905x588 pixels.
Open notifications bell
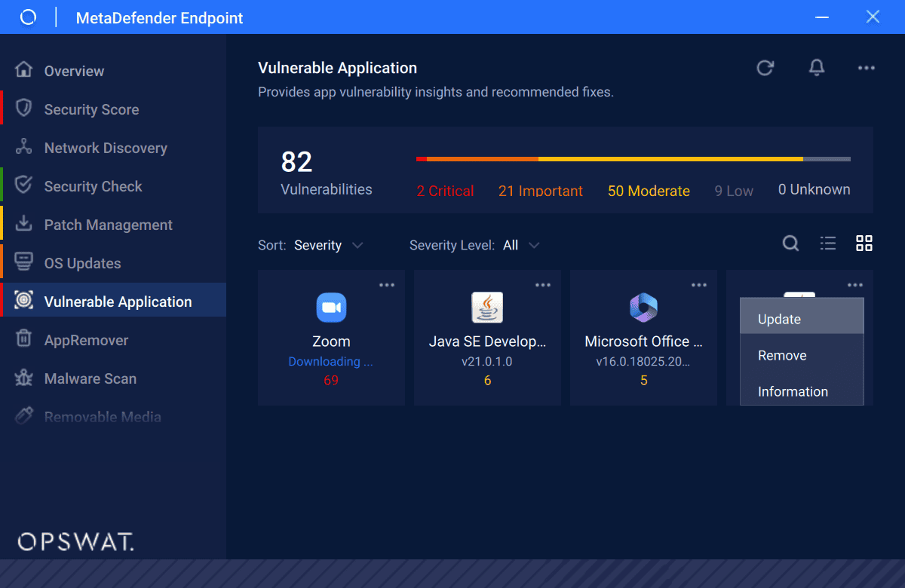point(816,68)
